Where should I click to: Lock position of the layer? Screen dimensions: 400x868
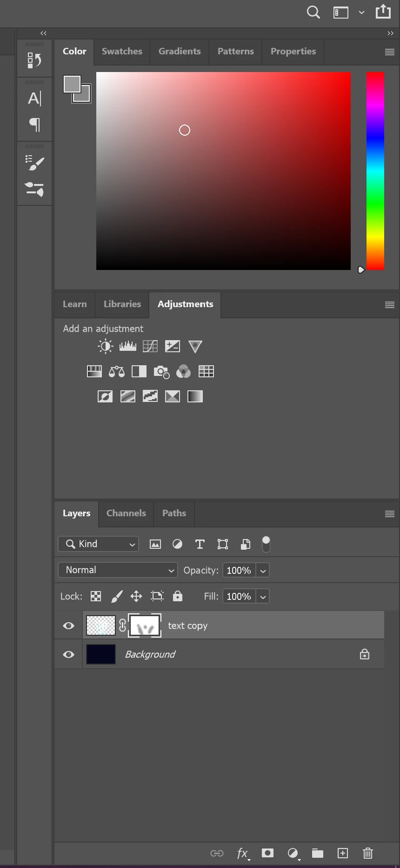[136, 596]
